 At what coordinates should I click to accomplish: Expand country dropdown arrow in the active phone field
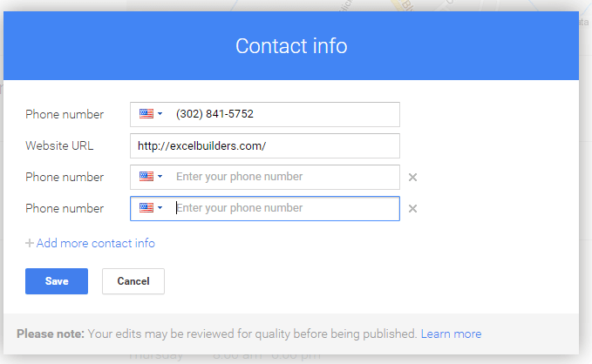pos(160,207)
